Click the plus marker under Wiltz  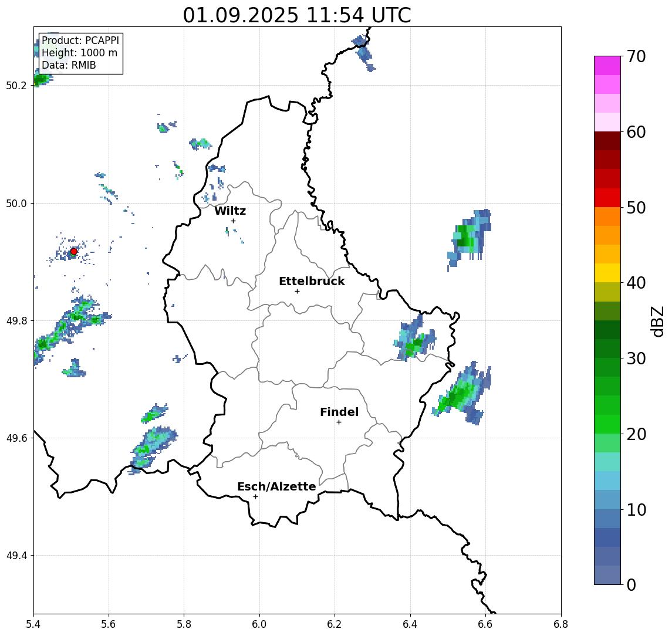233,221
